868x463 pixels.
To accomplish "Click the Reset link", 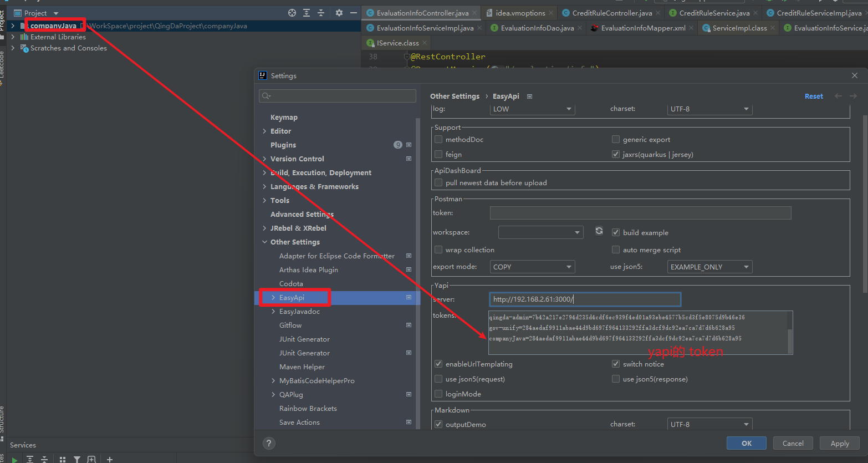I will pos(814,96).
